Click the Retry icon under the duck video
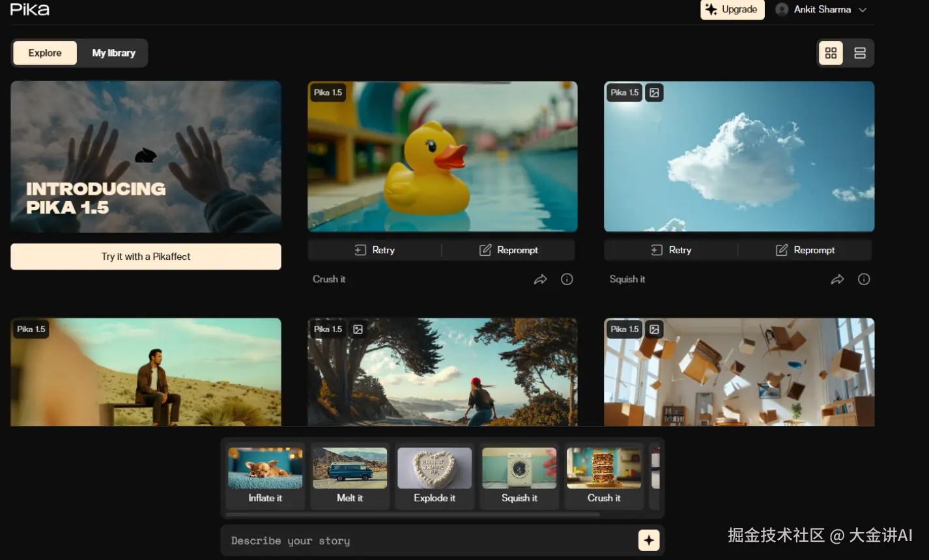929x560 pixels. tap(360, 250)
